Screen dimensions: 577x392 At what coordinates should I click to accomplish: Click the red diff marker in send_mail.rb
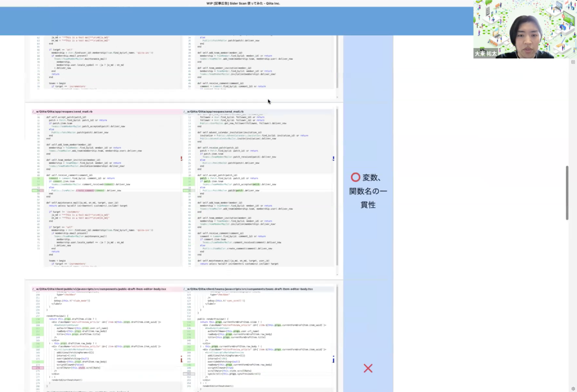[182, 158]
